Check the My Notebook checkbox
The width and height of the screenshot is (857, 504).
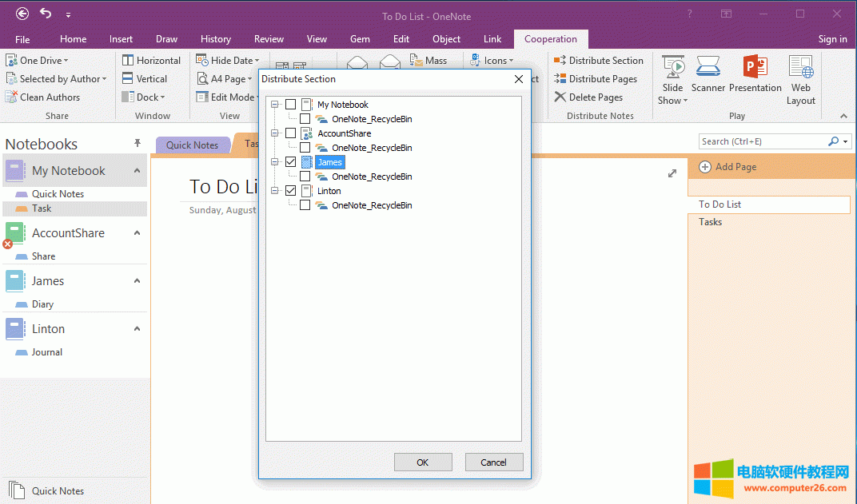point(291,105)
